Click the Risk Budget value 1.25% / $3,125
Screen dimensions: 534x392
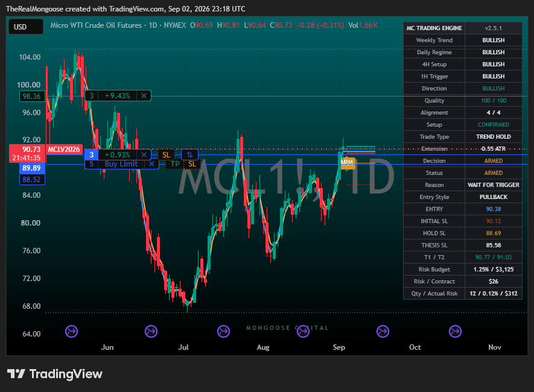point(493,270)
